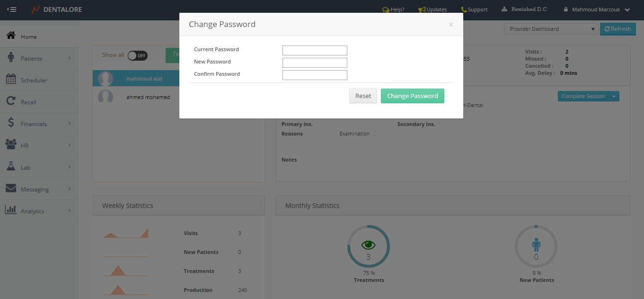Image resolution: width=644 pixels, height=299 pixels.
Task: Toggle the Show all switch
Action: pyautogui.click(x=137, y=55)
